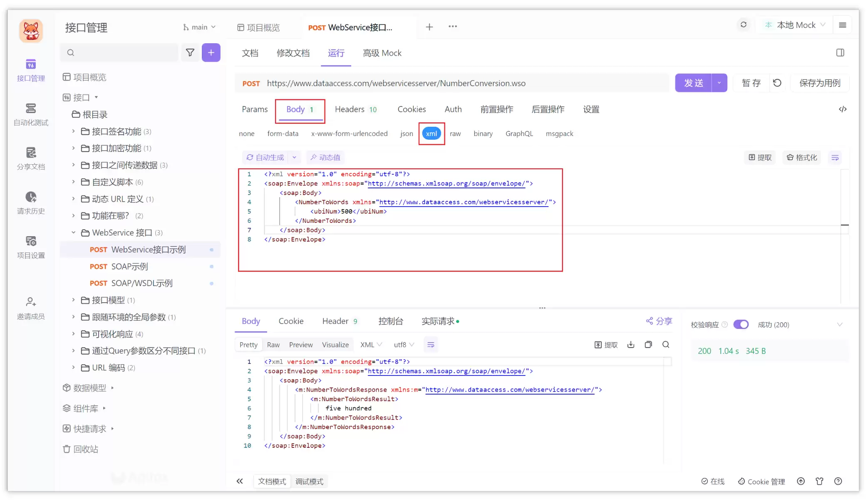Open Cookie 管理 in footer
This screenshot has height=501, width=868.
(x=761, y=481)
